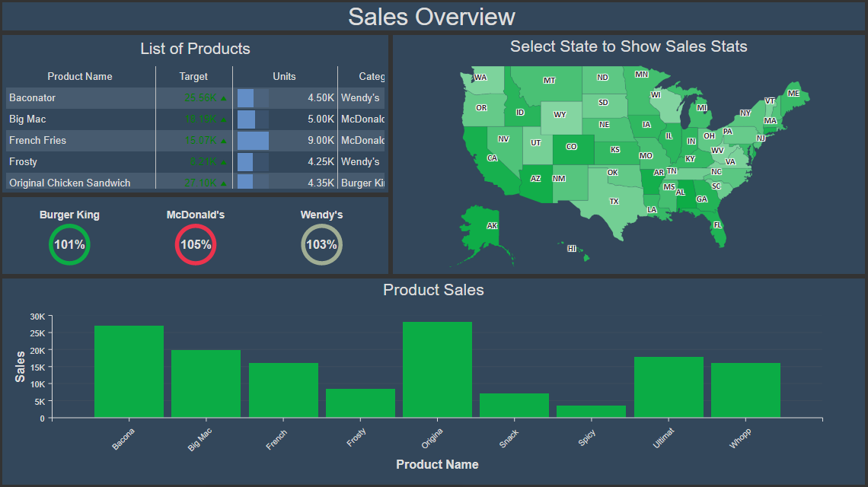
Task: Sort by the Product Name column header
Action: (80, 76)
